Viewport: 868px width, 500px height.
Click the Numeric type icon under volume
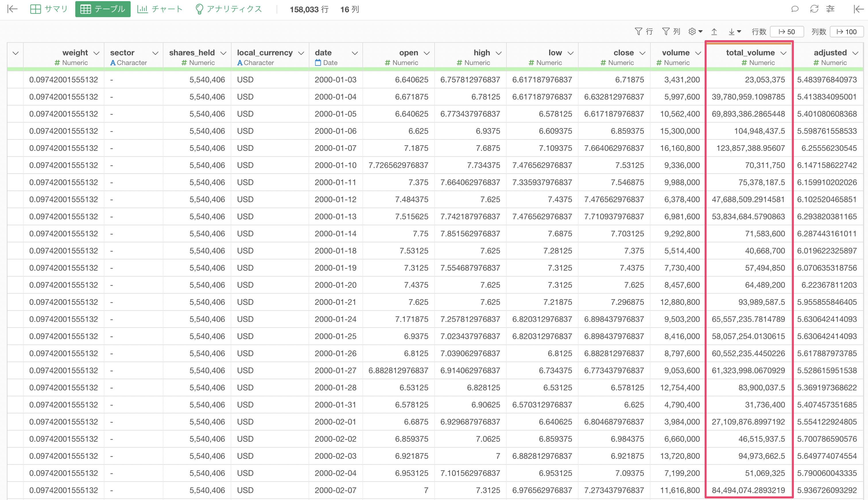click(659, 63)
